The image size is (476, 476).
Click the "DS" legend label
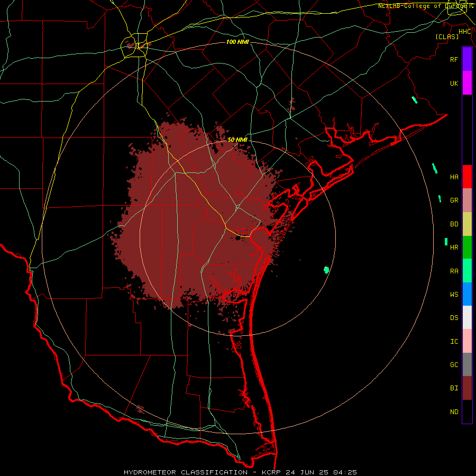(x=454, y=318)
